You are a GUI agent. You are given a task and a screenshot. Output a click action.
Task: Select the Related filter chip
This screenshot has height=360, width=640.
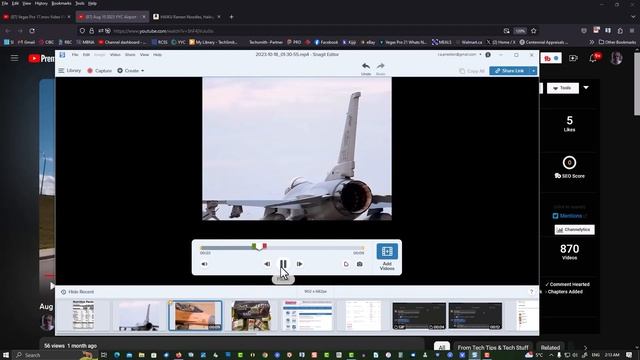550,347
